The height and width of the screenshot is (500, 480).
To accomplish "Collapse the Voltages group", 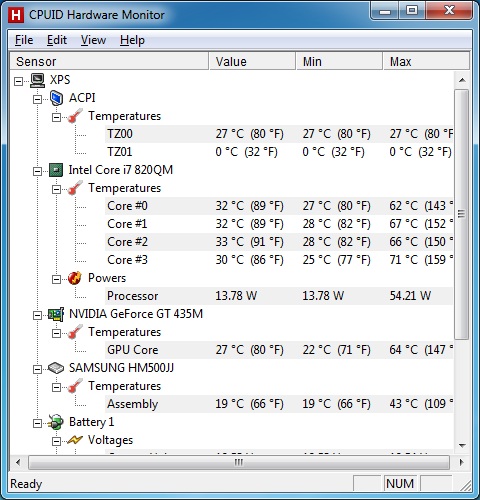I will [57, 441].
